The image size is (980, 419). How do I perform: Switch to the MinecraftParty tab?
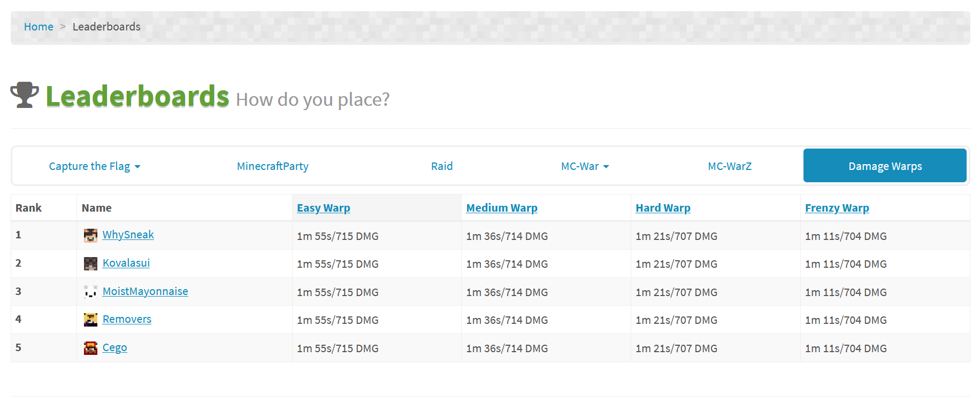[272, 166]
